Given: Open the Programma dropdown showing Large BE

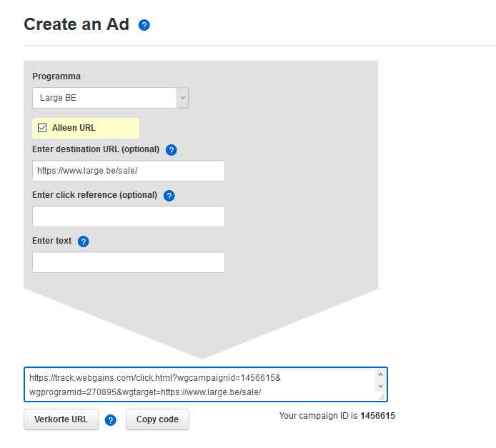Looking at the screenshot, I should 110,98.
